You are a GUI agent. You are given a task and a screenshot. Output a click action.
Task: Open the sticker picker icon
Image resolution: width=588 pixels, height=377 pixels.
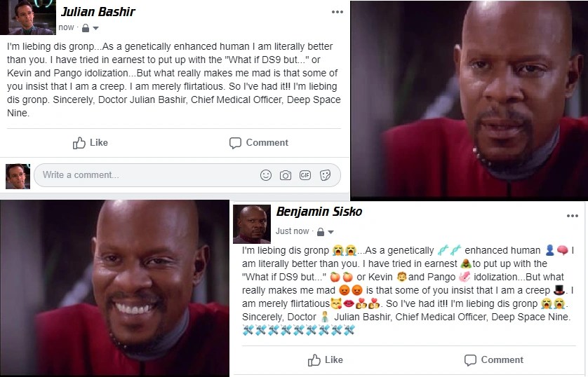[325, 174]
